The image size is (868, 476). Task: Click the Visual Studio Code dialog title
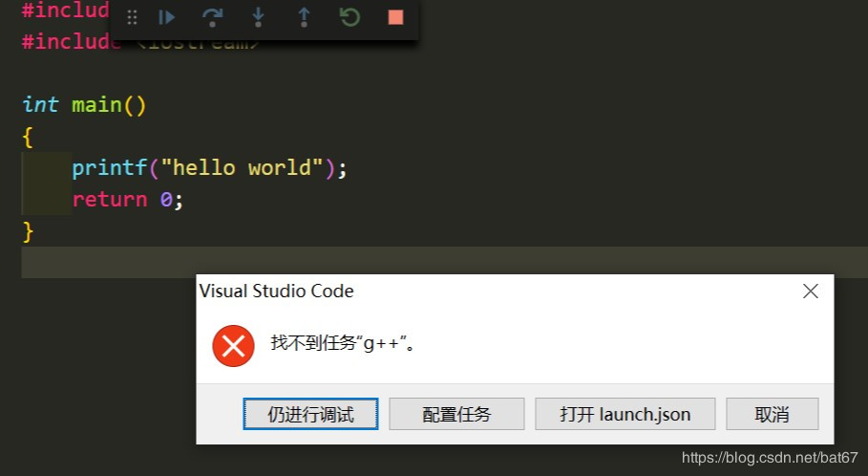coord(276,291)
